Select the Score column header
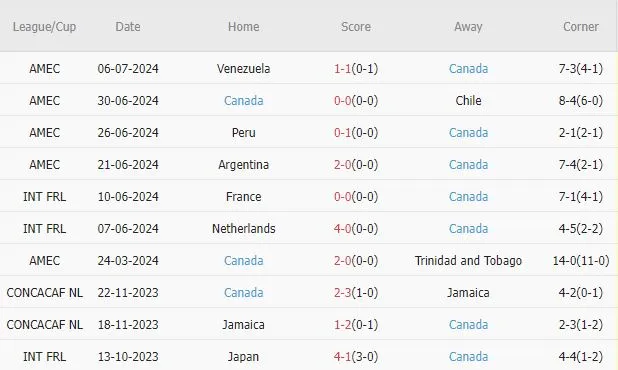The height and width of the screenshot is (370, 618). pos(356,27)
